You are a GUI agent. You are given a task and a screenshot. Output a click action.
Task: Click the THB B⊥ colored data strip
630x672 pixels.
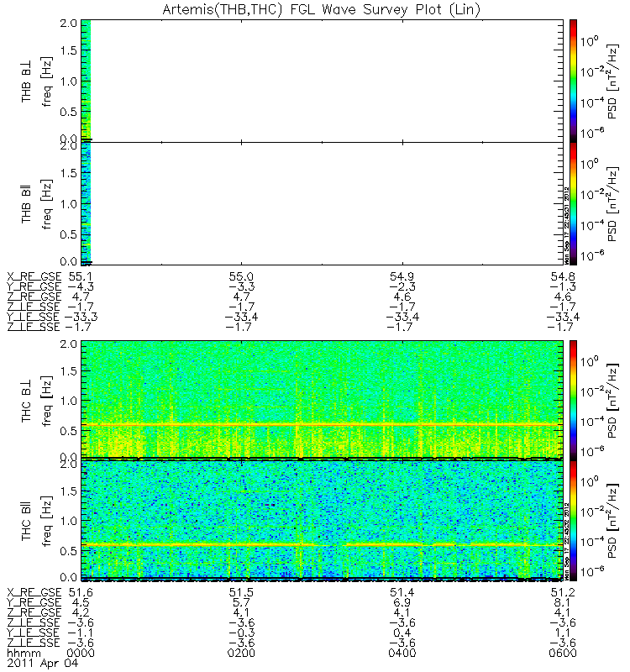click(86, 80)
